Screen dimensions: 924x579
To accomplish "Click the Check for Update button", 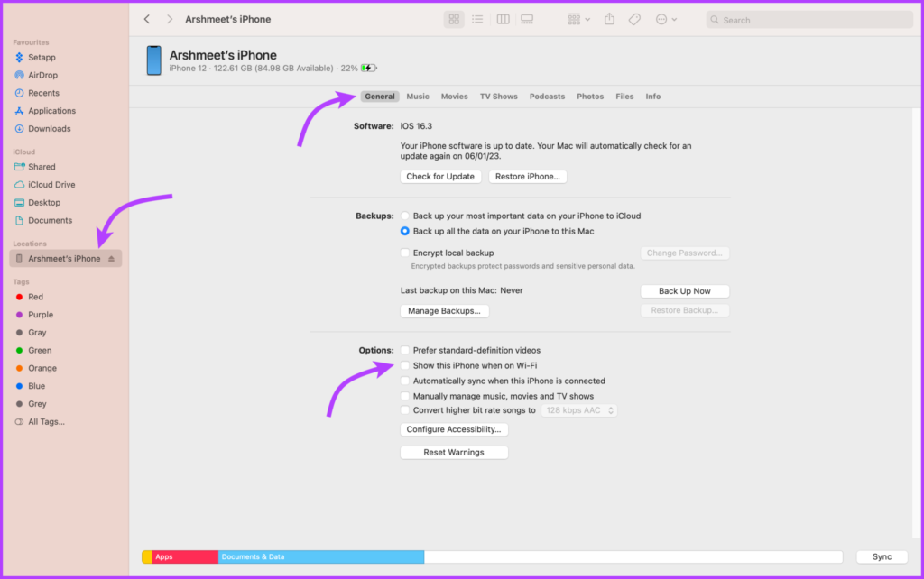I will coord(440,177).
